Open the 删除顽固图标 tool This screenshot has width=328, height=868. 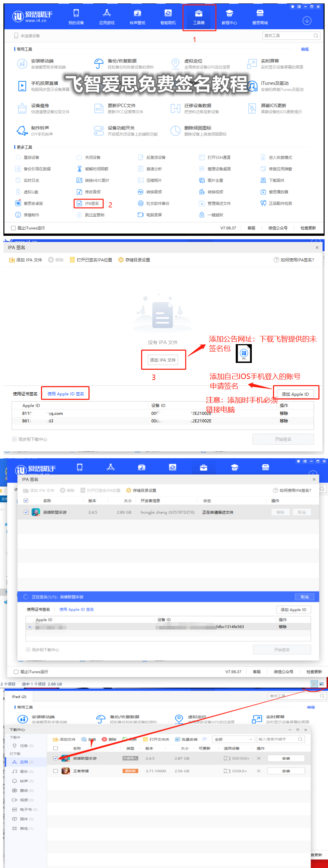coord(199,131)
